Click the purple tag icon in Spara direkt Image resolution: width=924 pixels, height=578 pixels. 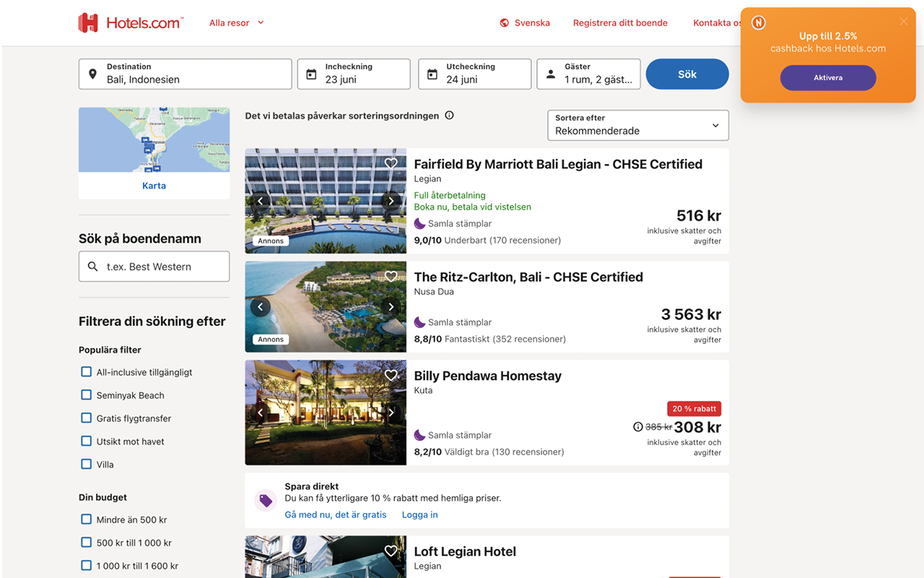(266, 500)
